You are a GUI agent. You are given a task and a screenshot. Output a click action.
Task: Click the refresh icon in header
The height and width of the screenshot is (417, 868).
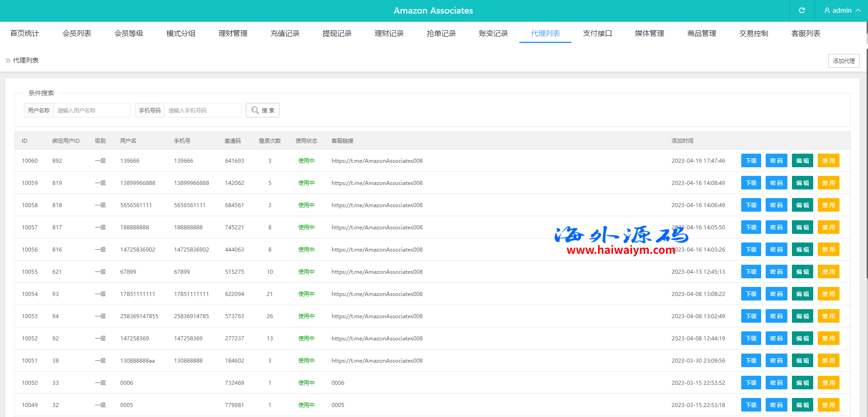coord(801,10)
